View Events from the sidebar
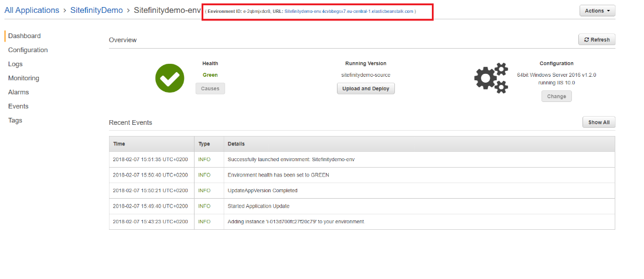This screenshot has width=644, height=279. (x=18, y=106)
